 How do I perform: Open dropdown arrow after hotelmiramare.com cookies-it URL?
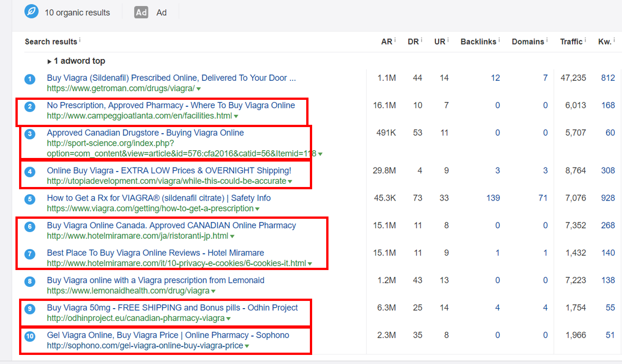click(x=310, y=264)
